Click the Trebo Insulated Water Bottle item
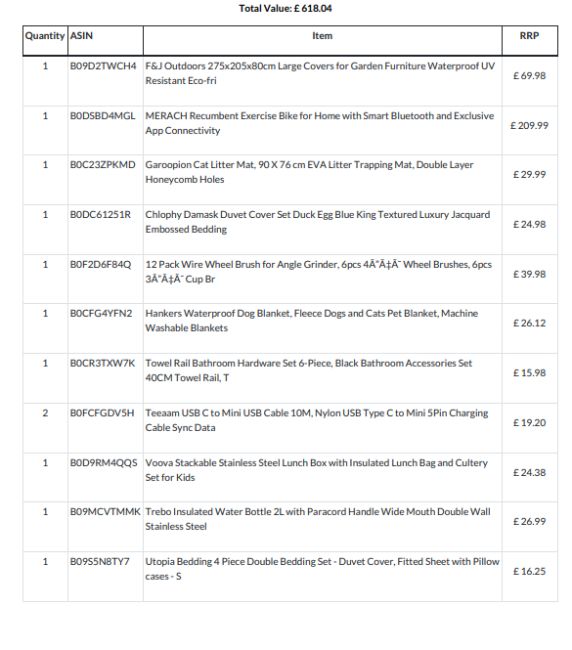Image resolution: width=572 pixels, height=650 pixels. pyautogui.click(x=318, y=519)
